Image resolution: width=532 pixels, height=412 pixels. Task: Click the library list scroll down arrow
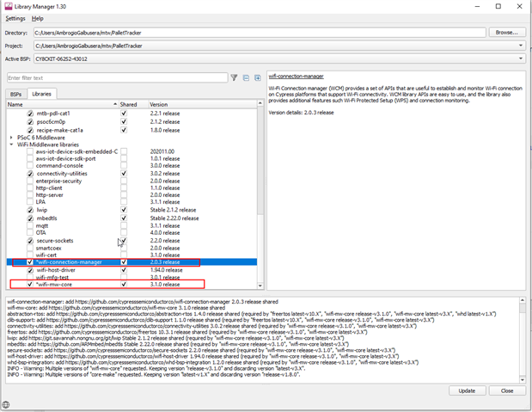260,286
